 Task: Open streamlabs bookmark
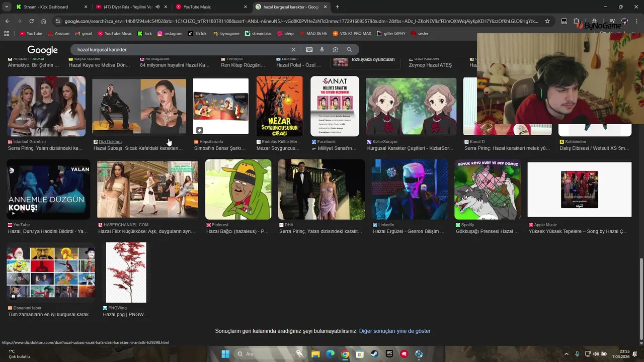click(258, 33)
